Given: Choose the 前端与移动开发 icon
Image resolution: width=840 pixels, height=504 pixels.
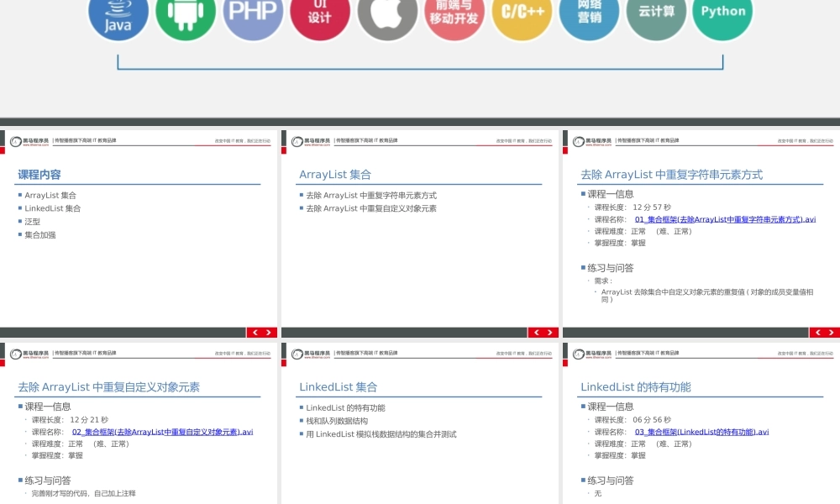Looking at the screenshot, I should [x=454, y=17].
